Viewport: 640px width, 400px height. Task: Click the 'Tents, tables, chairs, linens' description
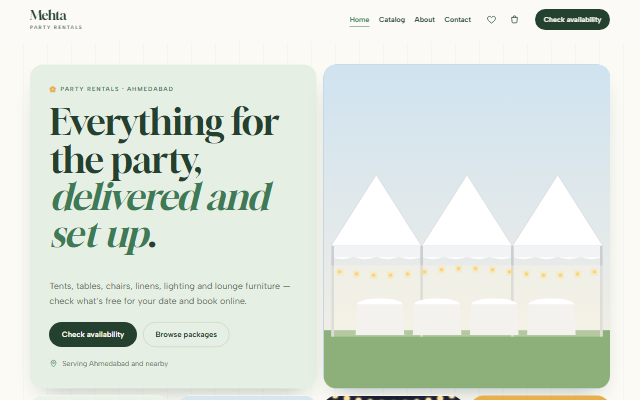point(170,293)
